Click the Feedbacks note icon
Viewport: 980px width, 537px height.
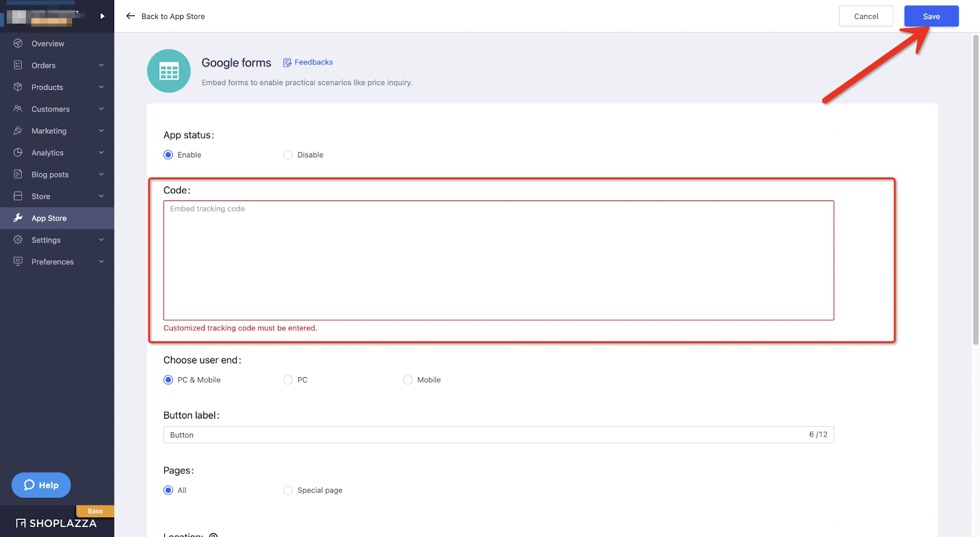coord(287,63)
